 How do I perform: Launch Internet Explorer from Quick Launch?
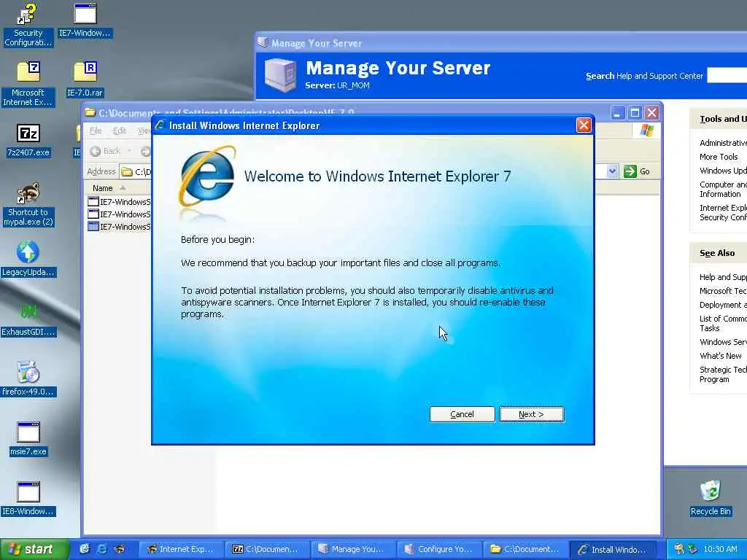(x=102, y=549)
